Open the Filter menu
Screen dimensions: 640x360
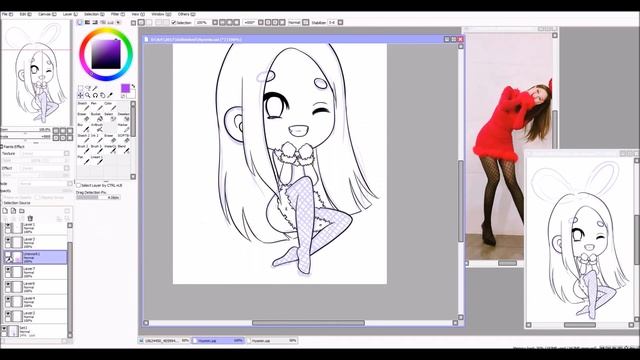(118, 14)
